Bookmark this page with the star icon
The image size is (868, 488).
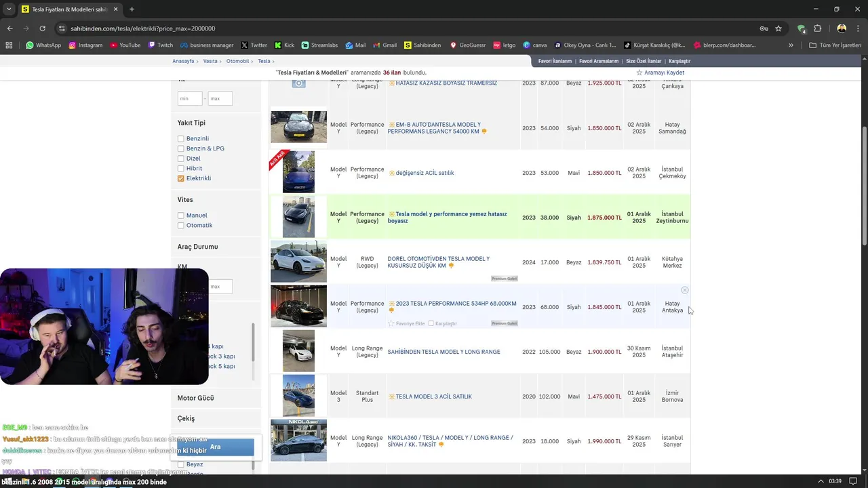pos(778,28)
